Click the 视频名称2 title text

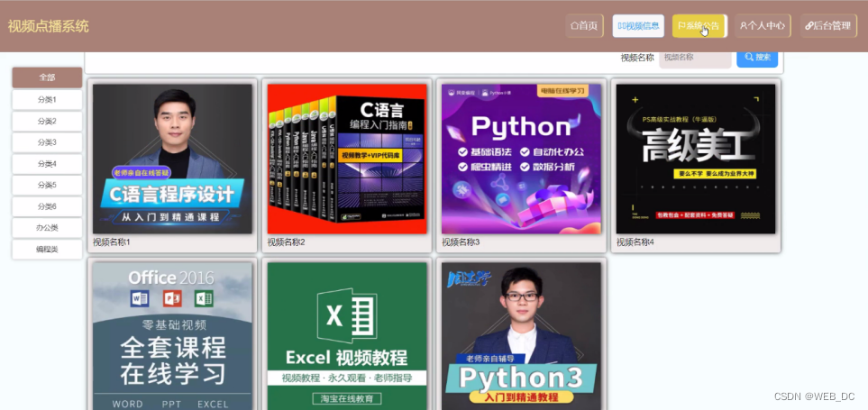287,242
